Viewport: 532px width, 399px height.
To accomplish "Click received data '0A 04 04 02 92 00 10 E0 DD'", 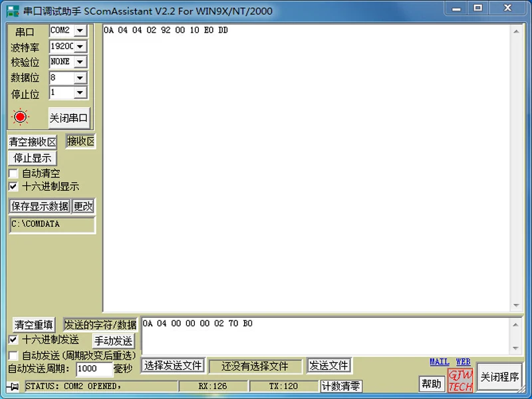I will (x=166, y=30).
